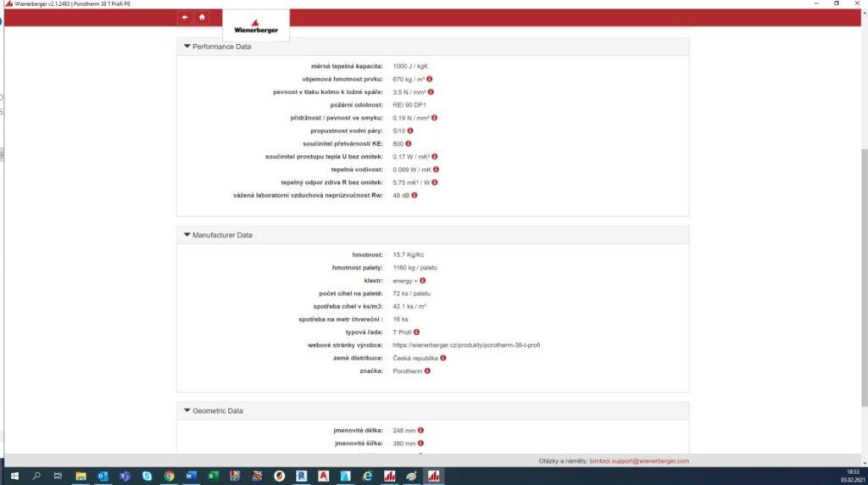868x485 pixels.
Task: Show info for značka Porotherm
Action: click(x=427, y=371)
